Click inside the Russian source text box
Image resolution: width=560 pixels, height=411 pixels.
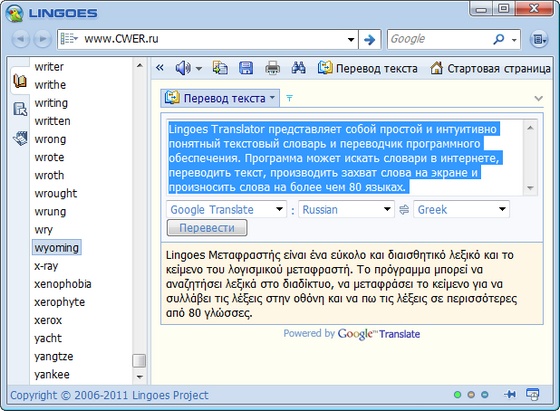[345, 158]
